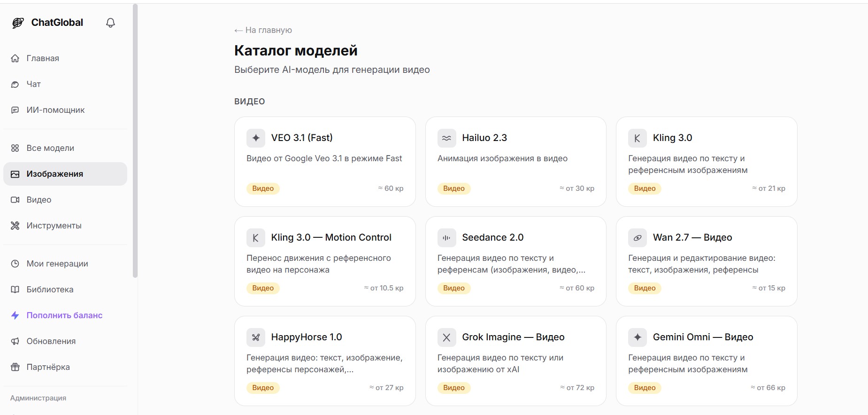Click the Видео tag on Seedance 2.0 card
The image size is (868, 415).
454,288
